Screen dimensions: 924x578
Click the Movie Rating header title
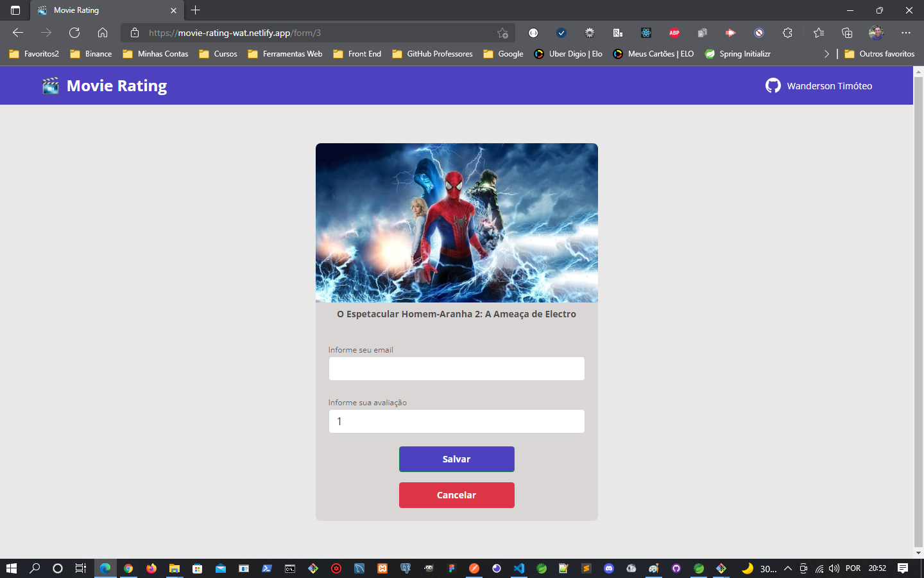(117, 86)
